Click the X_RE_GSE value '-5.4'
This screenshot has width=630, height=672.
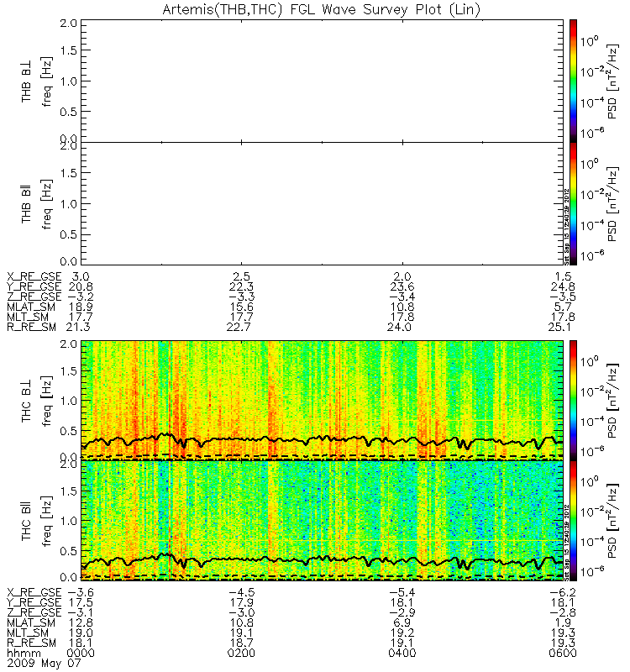[402, 592]
